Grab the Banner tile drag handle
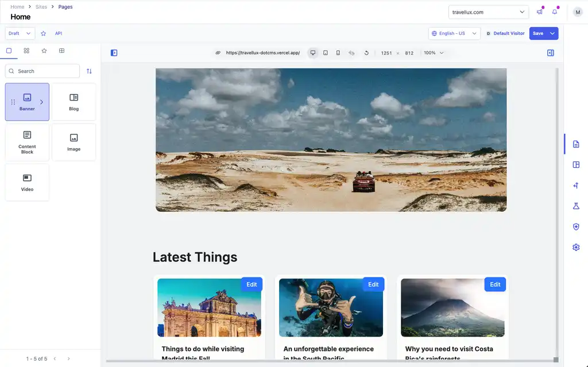This screenshot has width=588, height=367. click(x=13, y=102)
